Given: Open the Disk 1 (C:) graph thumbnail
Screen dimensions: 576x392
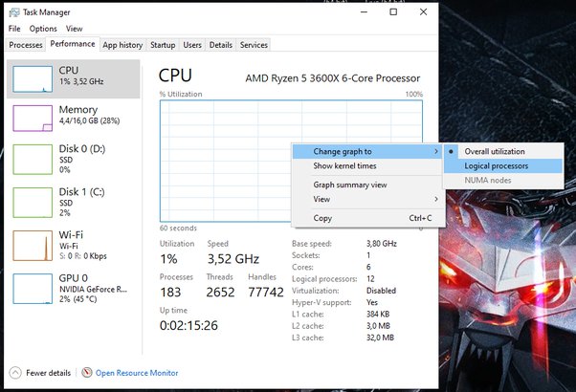Looking at the screenshot, I should pos(32,202).
